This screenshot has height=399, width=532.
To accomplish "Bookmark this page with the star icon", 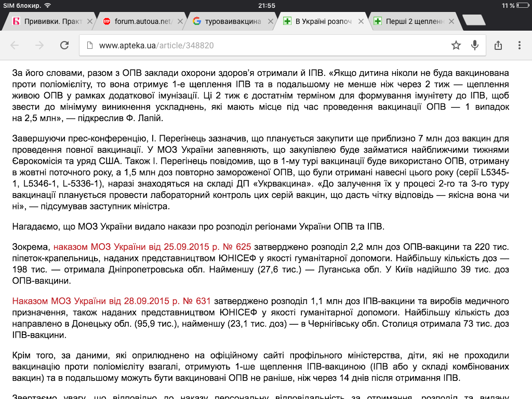I will tap(456, 45).
